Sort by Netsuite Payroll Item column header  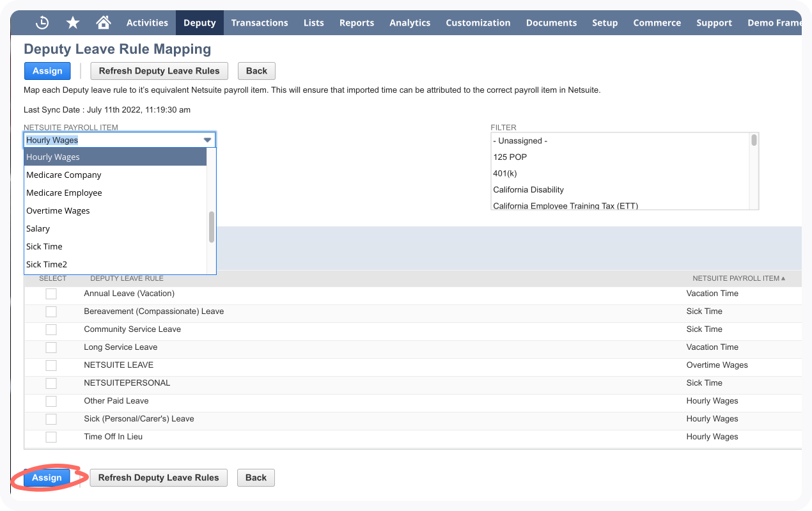[738, 278]
